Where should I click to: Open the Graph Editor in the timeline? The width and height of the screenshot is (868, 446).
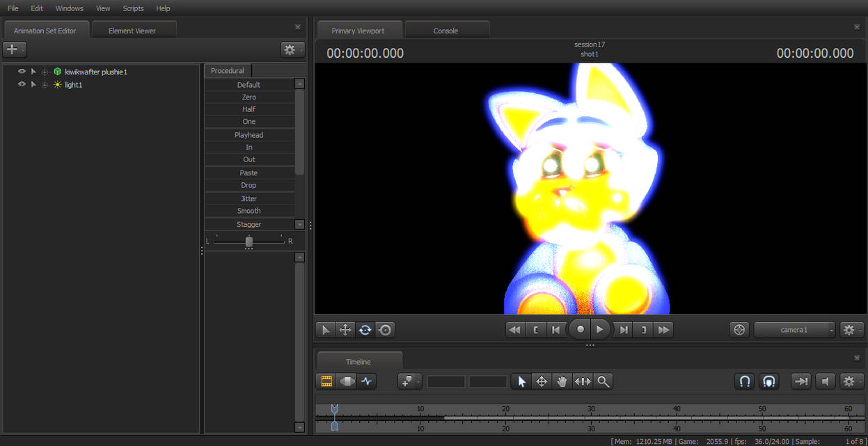367,381
